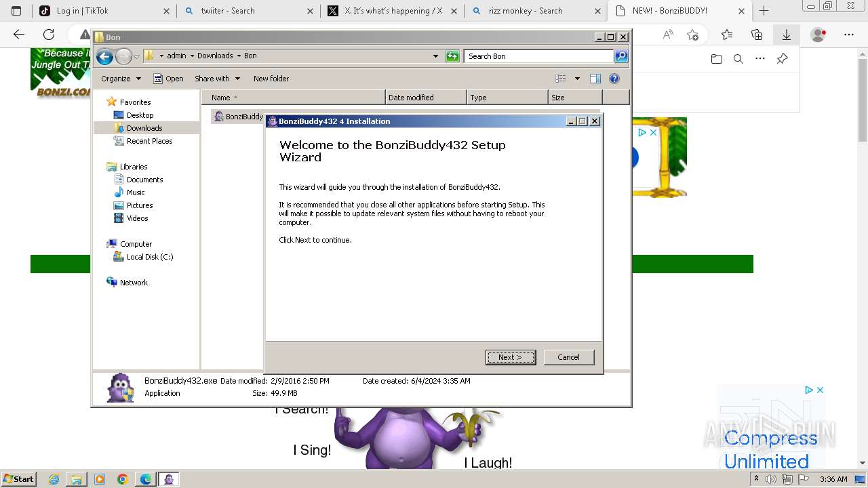This screenshot has height=488, width=868.
Task: Click the volume icon in system tray
Action: (x=771, y=479)
